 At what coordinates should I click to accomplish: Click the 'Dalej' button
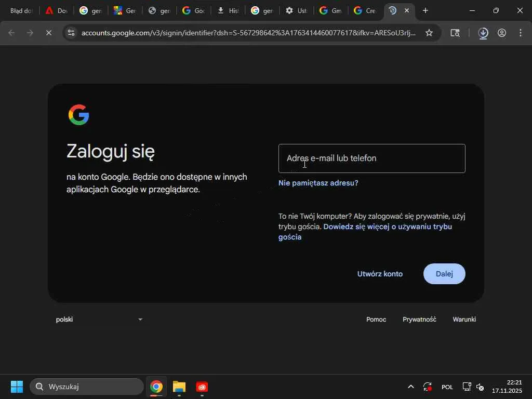(x=444, y=274)
